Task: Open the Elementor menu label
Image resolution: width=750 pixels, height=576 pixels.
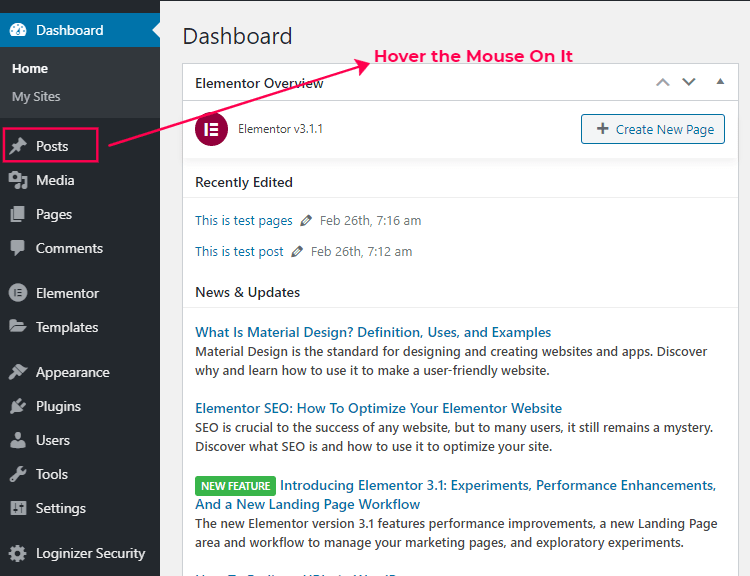Action: pyautogui.click(x=67, y=293)
